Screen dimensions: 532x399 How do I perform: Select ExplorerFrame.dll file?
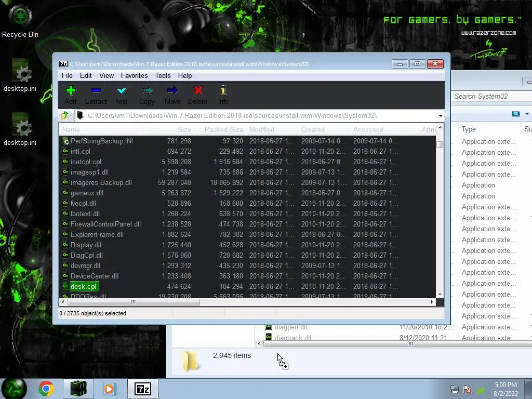click(97, 234)
